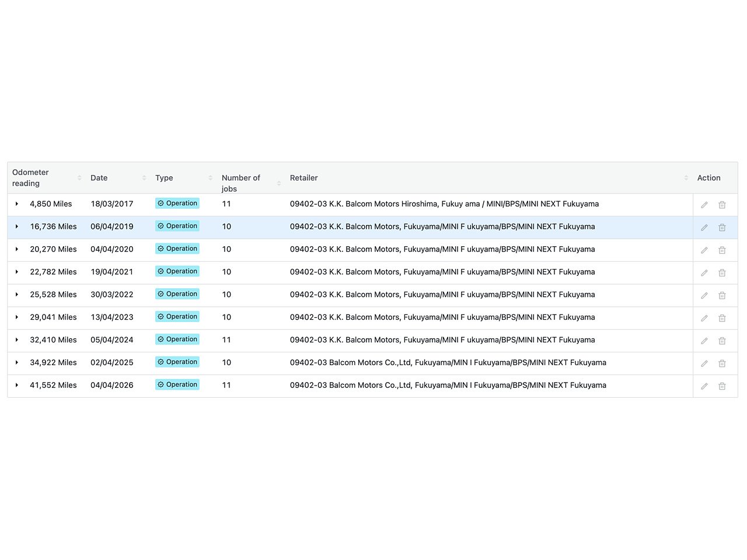This screenshot has width=747, height=560.
Task: Expand the 25,528 Miles row
Action: click(17, 295)
